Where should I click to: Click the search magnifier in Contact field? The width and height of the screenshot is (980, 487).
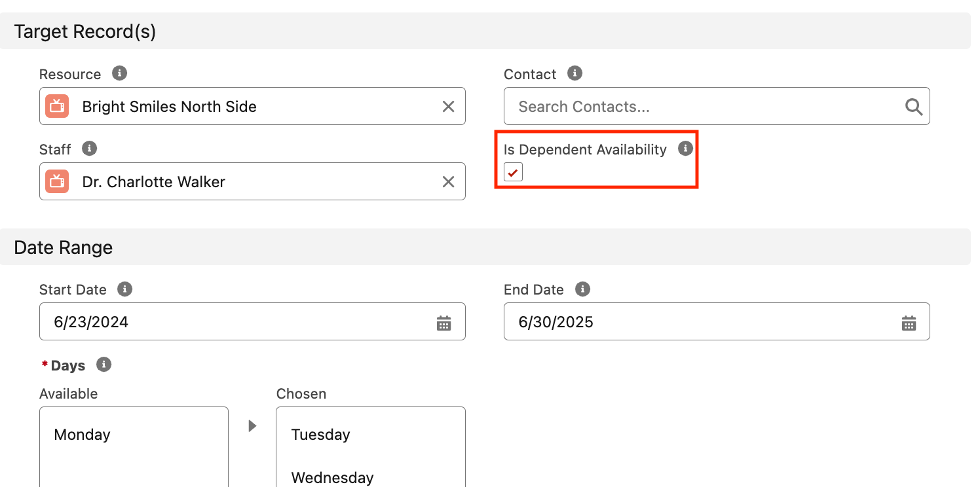[913, 107]
